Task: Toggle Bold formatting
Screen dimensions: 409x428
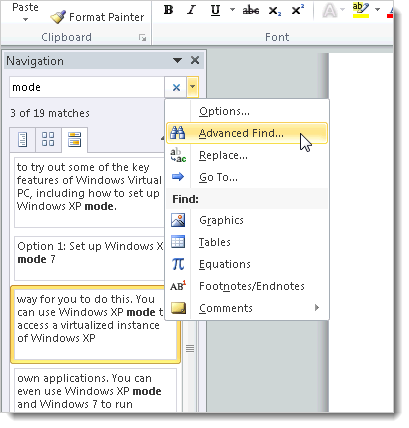Action: (x=169, y=10)
